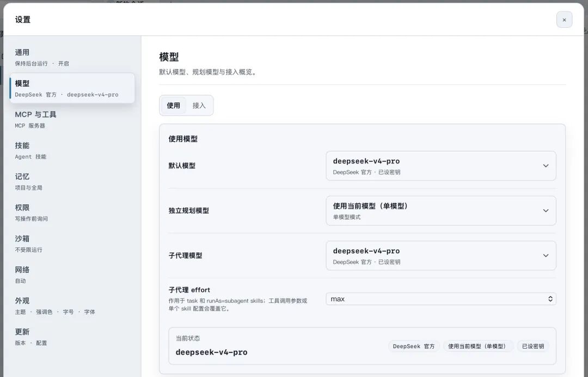Click the 主题 · 强调色 · 字号 · 字体 subtitle

(x=55, y=312)
